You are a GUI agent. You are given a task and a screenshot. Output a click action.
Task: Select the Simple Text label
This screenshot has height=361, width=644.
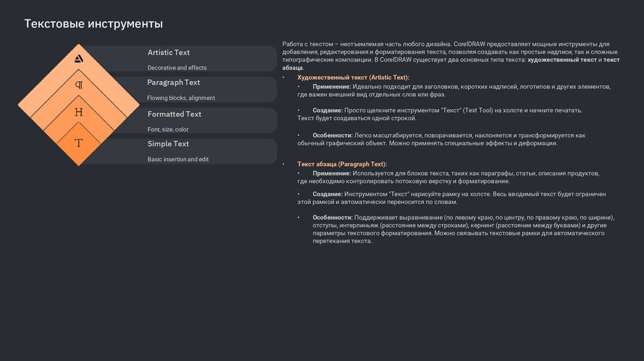click(168, 144)
